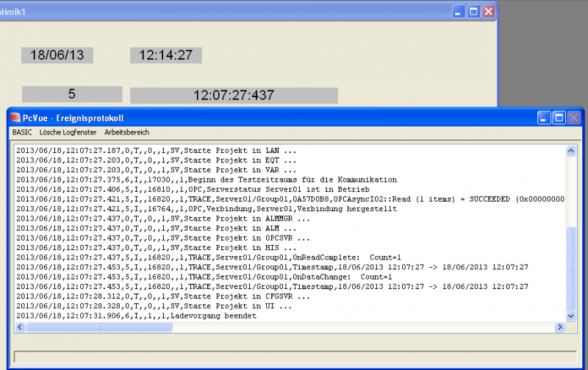Select log line 'OnReadComplete: Count=1'
Viewport: 588px width, 370px height.
click(x=209, y=257)
